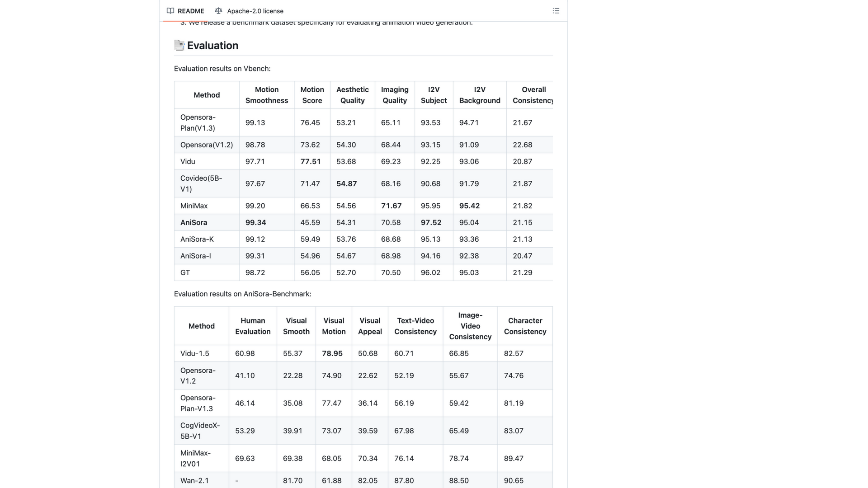Image resolution: width=868 pixels, height=488 pixels.
Task: Click the AniSora-K row name
Action: pos(197,239)
